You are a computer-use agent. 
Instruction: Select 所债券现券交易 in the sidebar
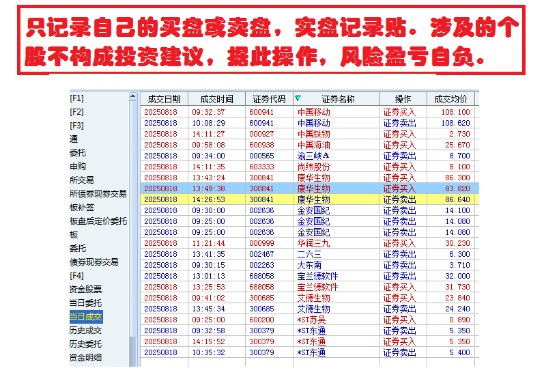click(x=98, y=194)
